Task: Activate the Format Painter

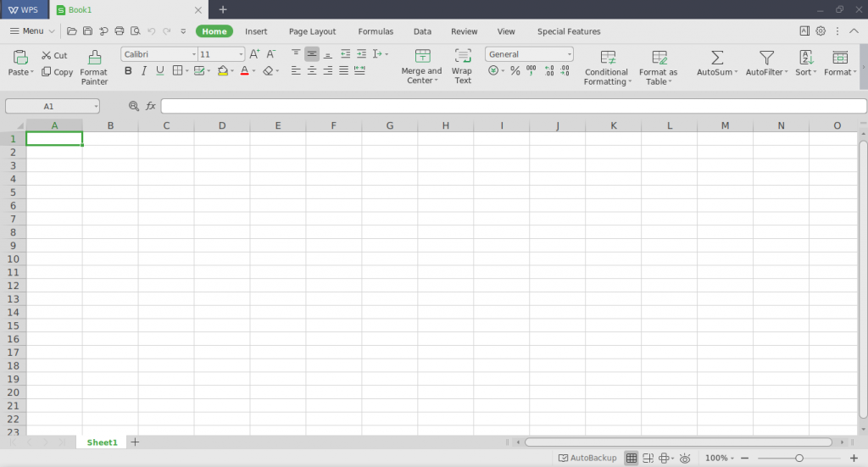Action: click(94, 68)
